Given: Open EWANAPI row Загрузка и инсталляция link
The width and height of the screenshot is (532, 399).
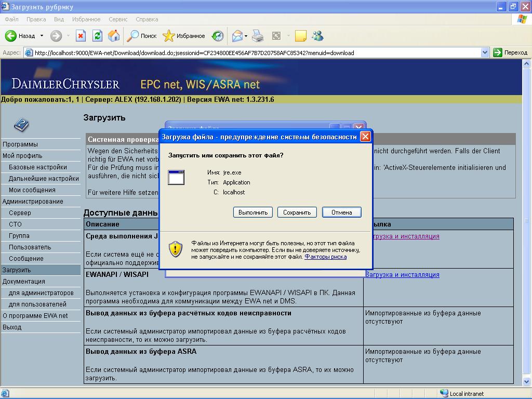Looking at the screenshot, I should pos(403,275).
